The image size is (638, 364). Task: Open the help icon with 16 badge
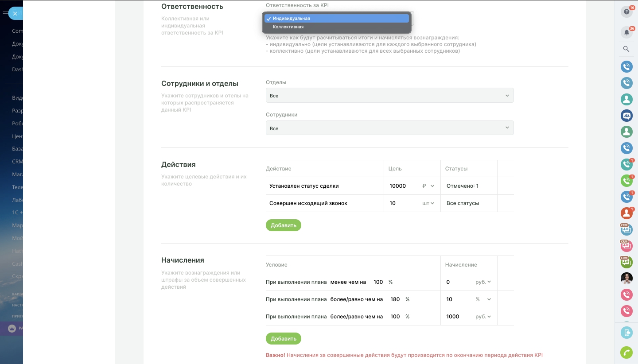(626, 12)
